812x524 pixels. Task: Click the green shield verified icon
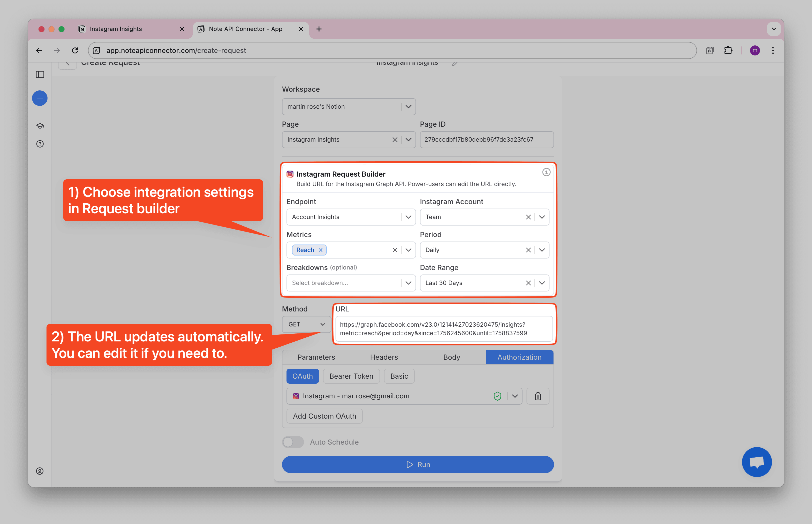tap(497, 396)
